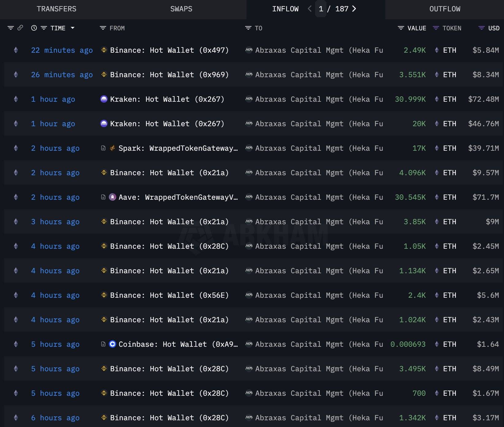Open the TO column filter
Screen dimensions: 504x427
248,28
